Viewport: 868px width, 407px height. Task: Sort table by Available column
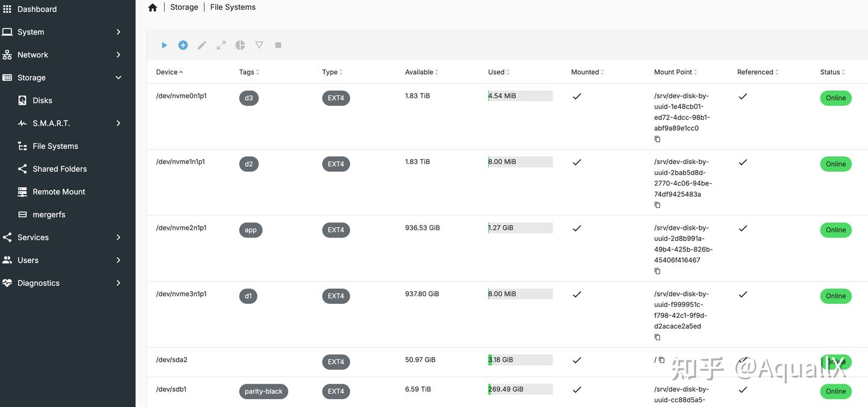pos(421,72)
